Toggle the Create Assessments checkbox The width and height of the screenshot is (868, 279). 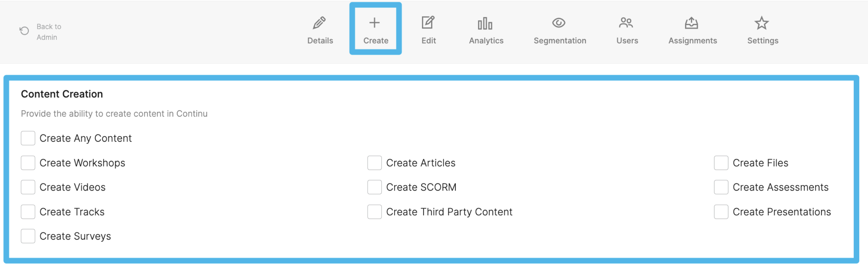coord(721,187)
